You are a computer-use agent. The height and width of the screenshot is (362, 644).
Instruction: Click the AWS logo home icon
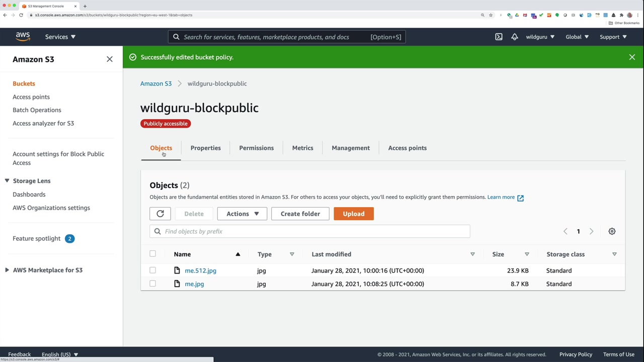point(23,37)
